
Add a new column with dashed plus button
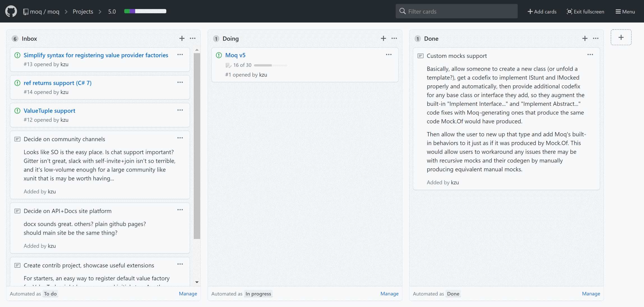[x=621, y=37]
